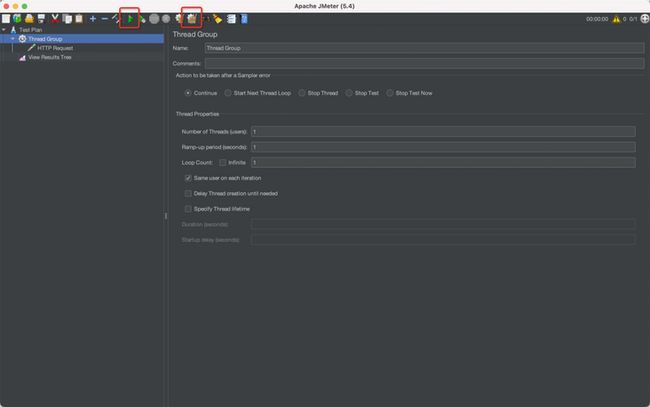Collapse the Test Plan tree node arrow

coord(4,30)
